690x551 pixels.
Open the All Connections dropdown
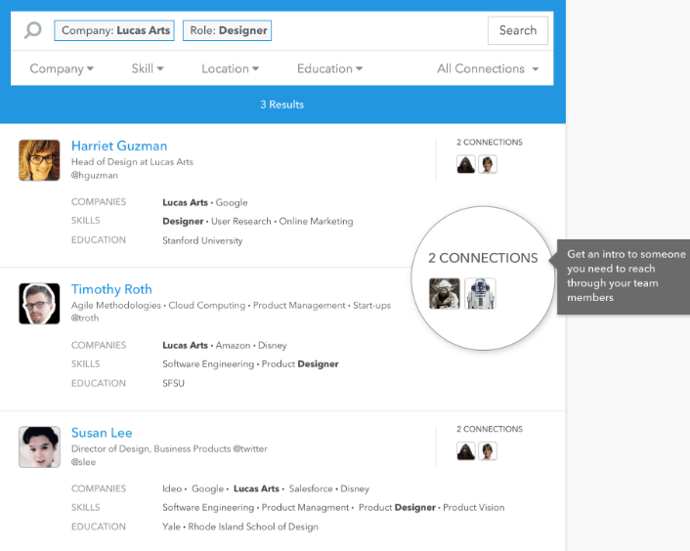[x=488, y=69]
